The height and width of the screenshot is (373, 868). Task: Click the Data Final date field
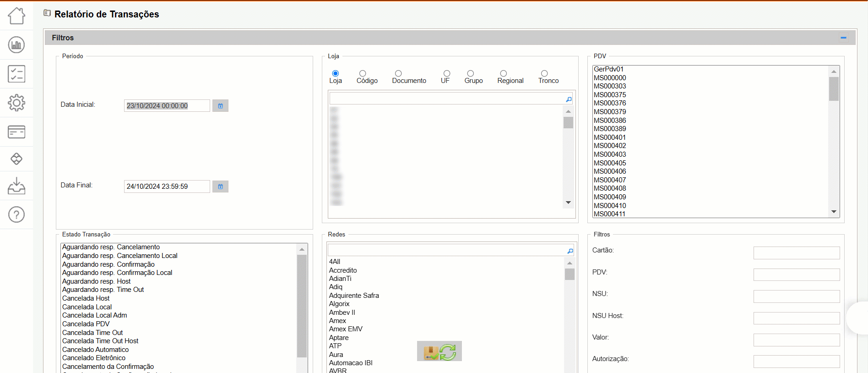(167, 186)
